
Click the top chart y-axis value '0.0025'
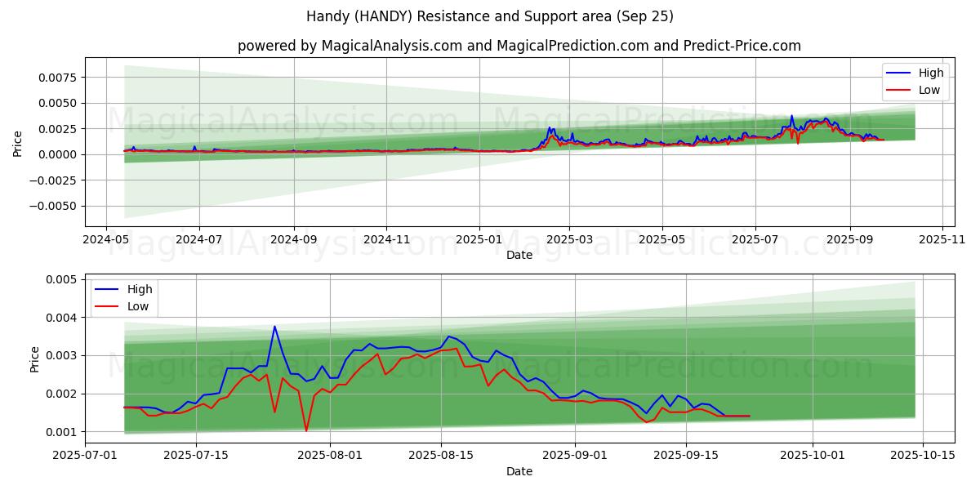(x=58, y=129)
